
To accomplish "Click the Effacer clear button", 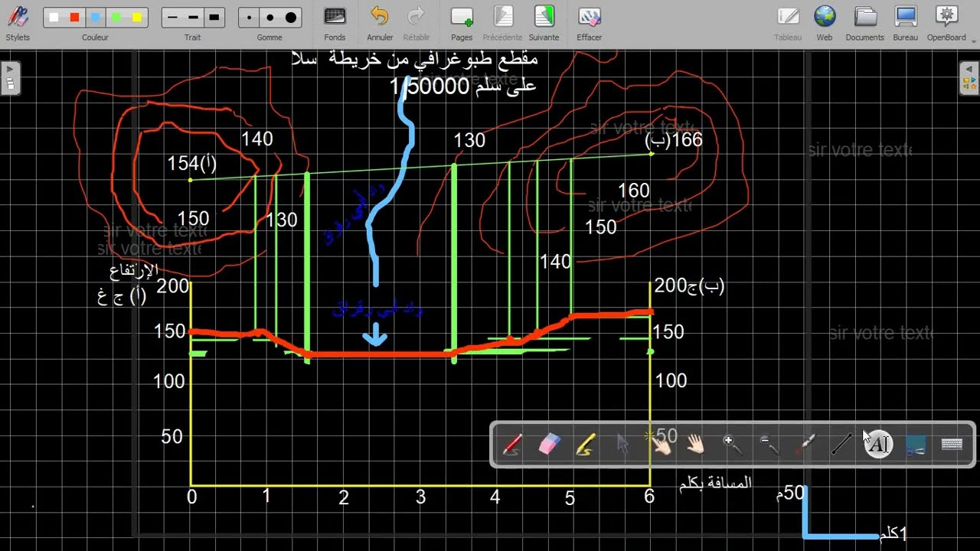I will click(x=590, y=23).
